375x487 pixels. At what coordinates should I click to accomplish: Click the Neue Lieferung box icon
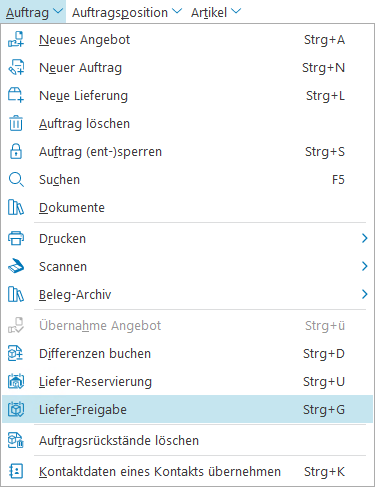16,95
